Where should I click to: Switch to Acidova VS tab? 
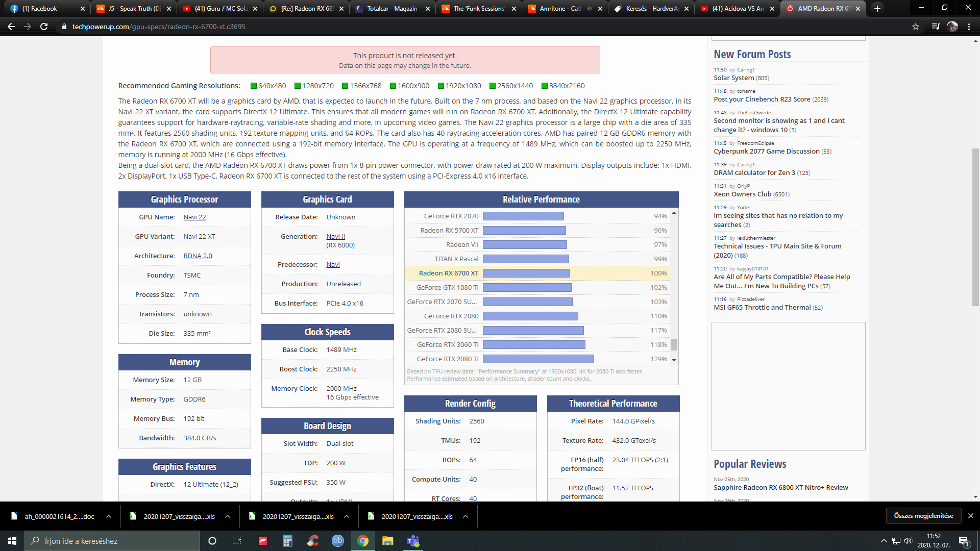[738, 9]
